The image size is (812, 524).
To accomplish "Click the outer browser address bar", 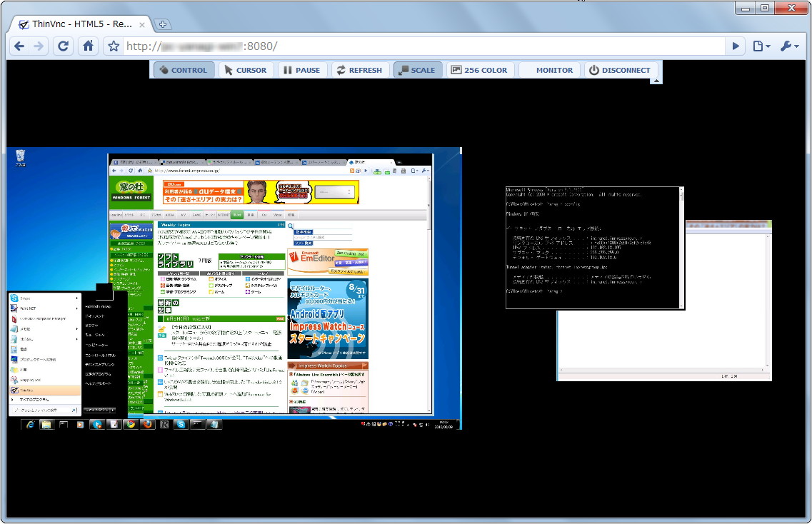I will [x=422, y=46].
